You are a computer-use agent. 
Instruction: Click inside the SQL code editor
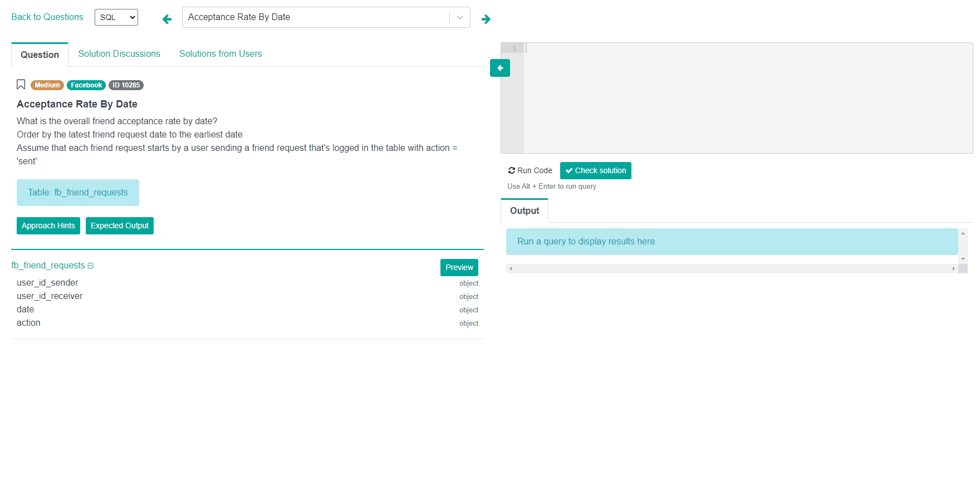point(747,98)
